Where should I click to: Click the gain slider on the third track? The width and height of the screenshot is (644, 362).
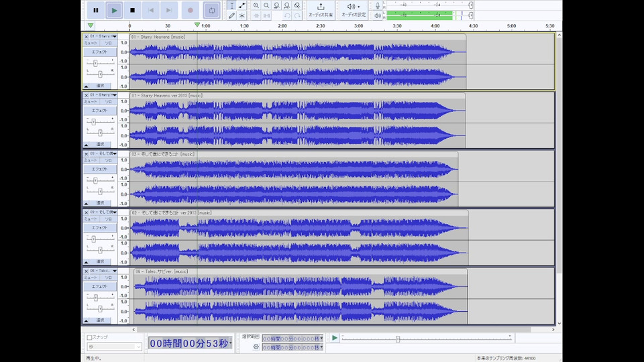[x=94, y=180]
